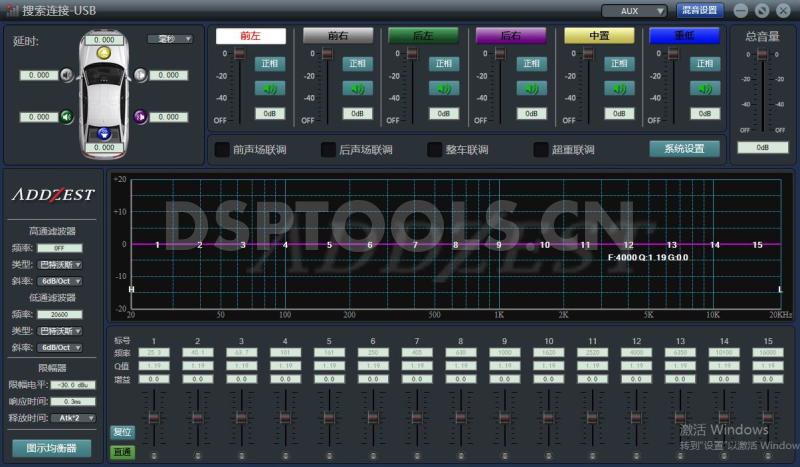Open the limiter 释放时间 Atk*2 dropdown
Screen dimensions: 800x467
(x=73, y=418)
